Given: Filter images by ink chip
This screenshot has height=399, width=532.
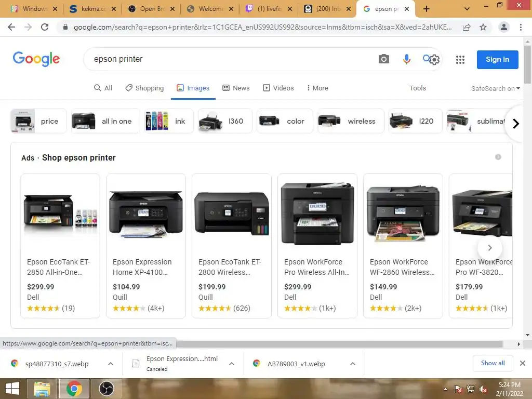Looking at the screenshot, I should point(169,121).
